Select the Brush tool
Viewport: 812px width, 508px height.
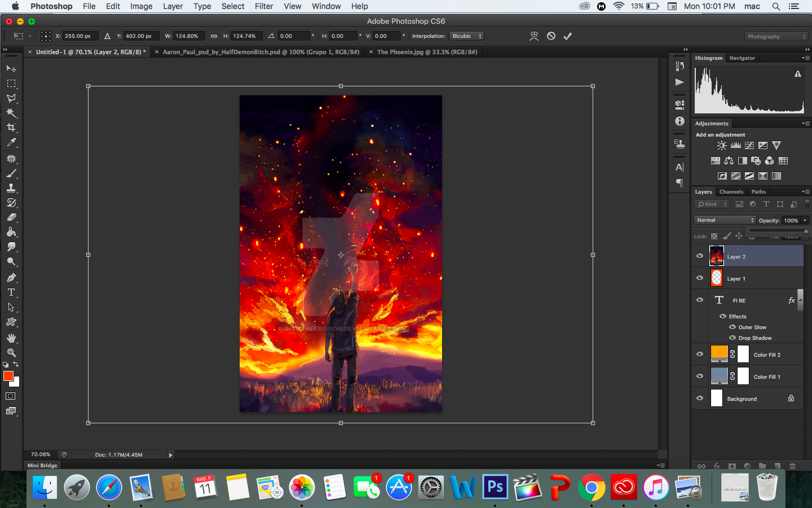click(11, 173)
